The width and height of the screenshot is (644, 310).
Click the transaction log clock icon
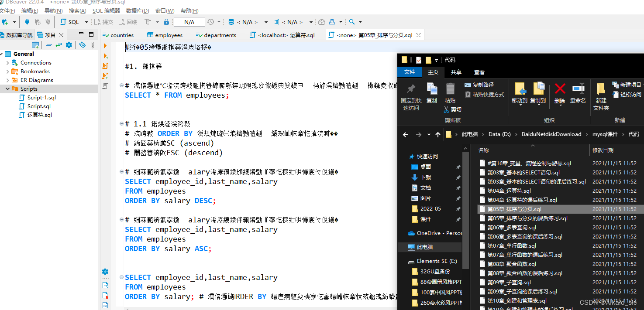click(x=211, y=22)
